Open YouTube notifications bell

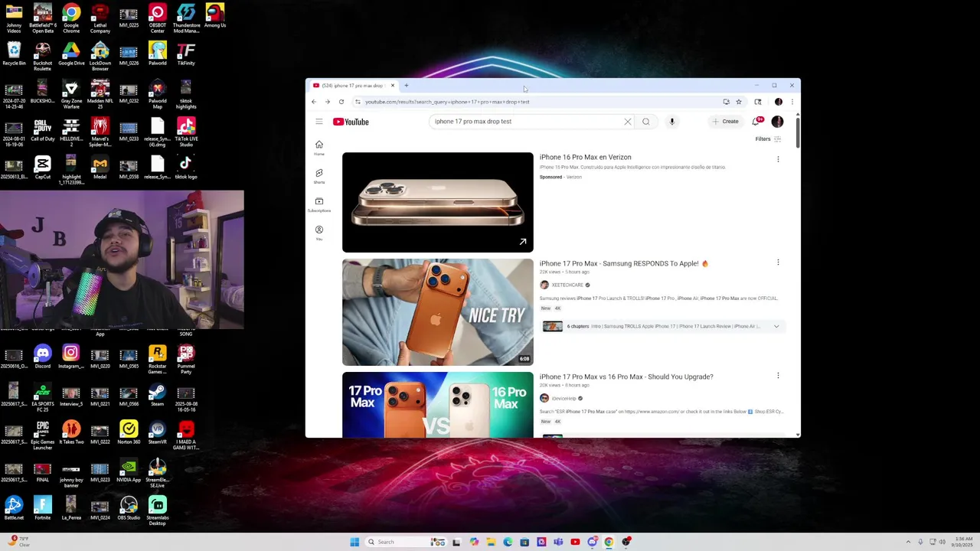point(757,122)
